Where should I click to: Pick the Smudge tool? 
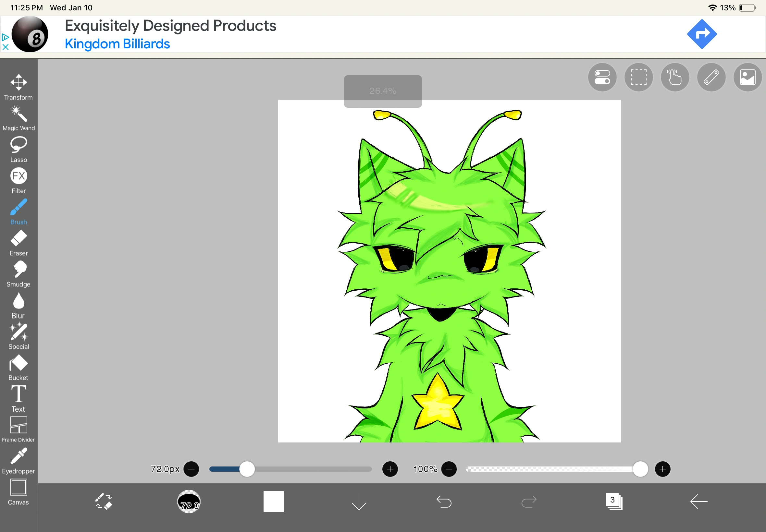click(x=19, y=273)
